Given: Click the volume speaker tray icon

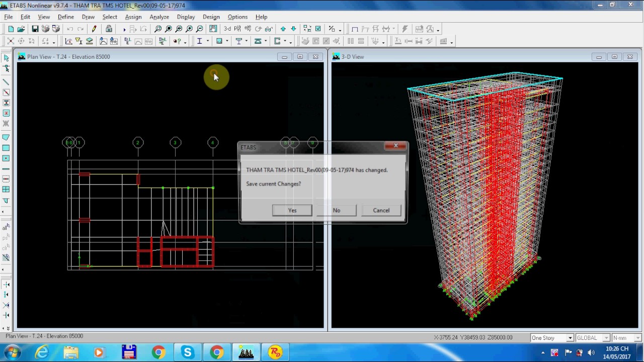Looking at the screenshot, I should (591, 352).
